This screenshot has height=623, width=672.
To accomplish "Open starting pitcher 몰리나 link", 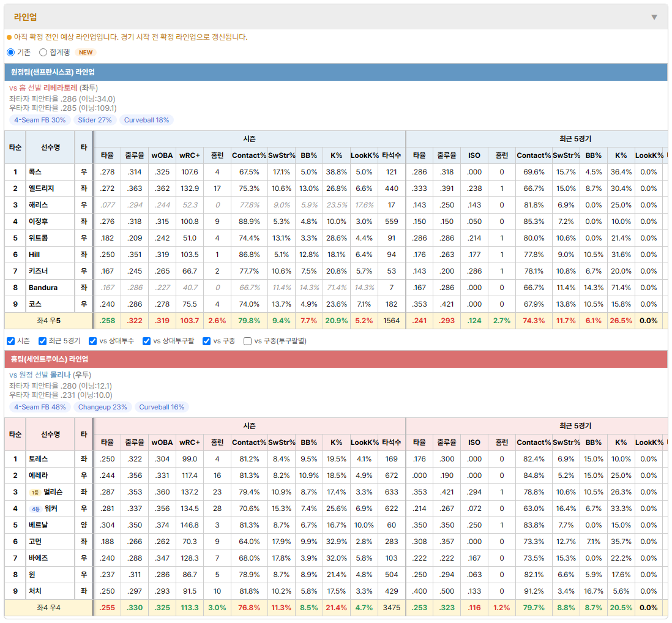I will (x=60, y=375).
